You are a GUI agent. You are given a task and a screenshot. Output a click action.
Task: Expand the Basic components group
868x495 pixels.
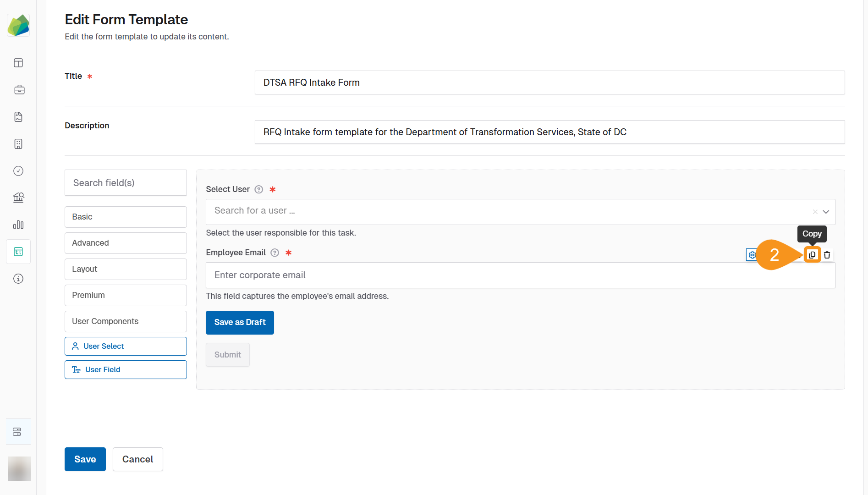tap(126, 217)
